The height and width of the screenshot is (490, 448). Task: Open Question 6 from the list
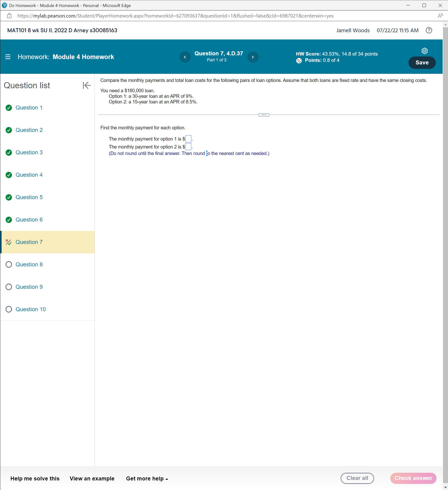click(x=29, y=220)
